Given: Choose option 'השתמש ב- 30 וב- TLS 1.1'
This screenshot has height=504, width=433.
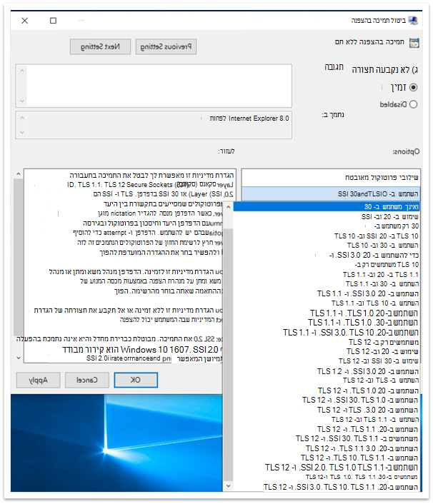Looking at the screenshot, I should coord(327,284).
